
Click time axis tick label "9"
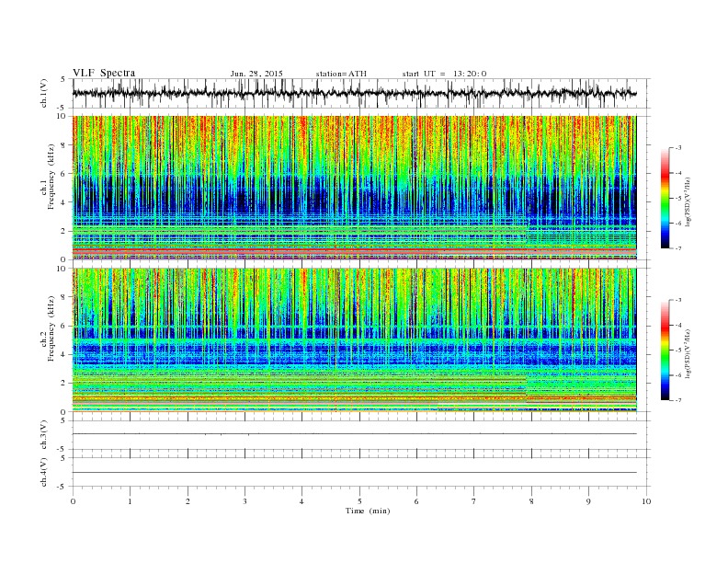588,501
